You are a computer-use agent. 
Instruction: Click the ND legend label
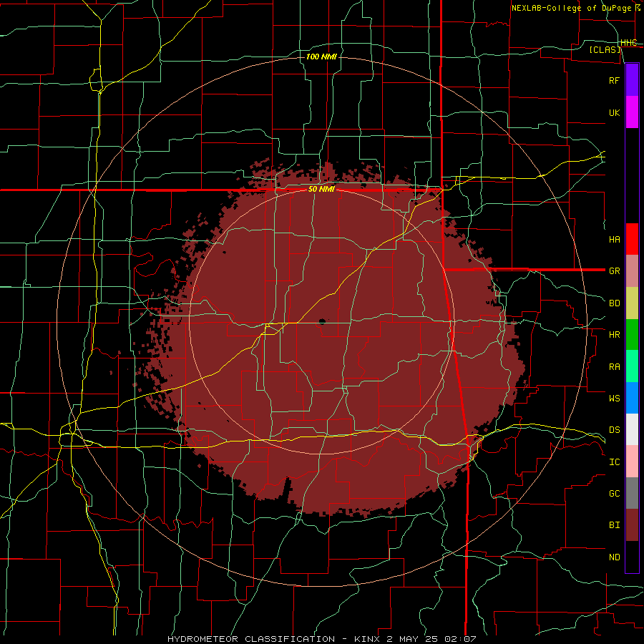coord(615,557)
